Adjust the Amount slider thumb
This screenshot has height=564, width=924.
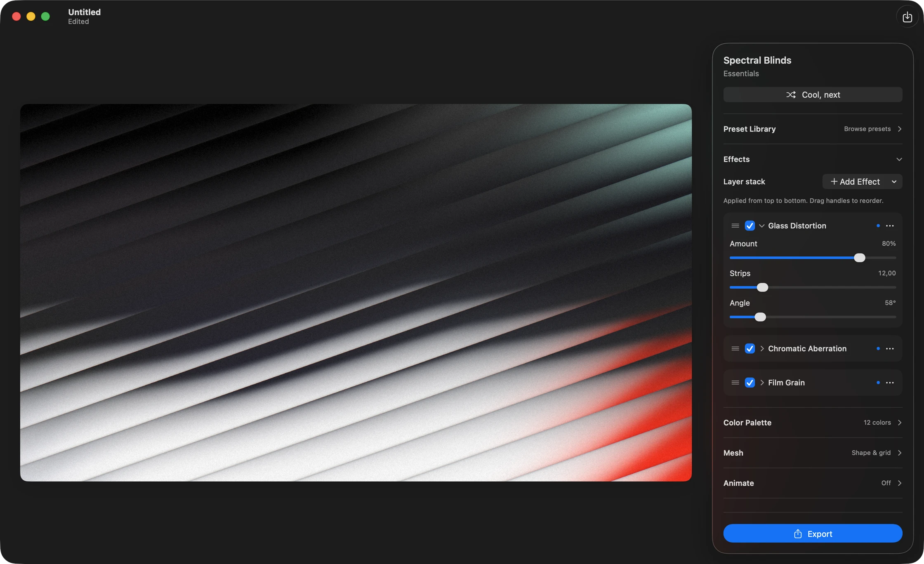[x=860, y=258]
